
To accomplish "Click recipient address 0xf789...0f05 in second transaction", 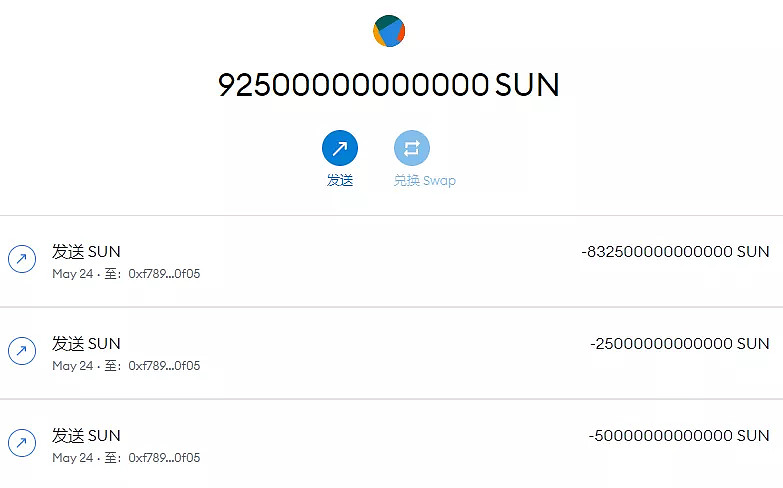I will [164, 366].
